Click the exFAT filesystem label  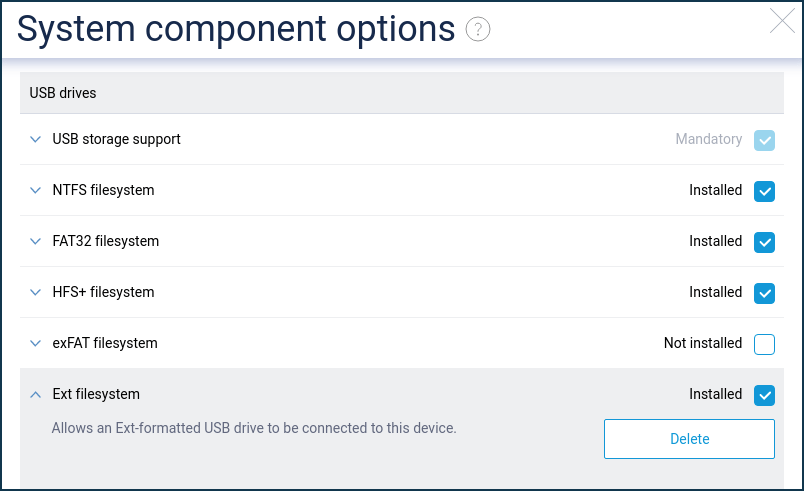(x=105, y=343)
